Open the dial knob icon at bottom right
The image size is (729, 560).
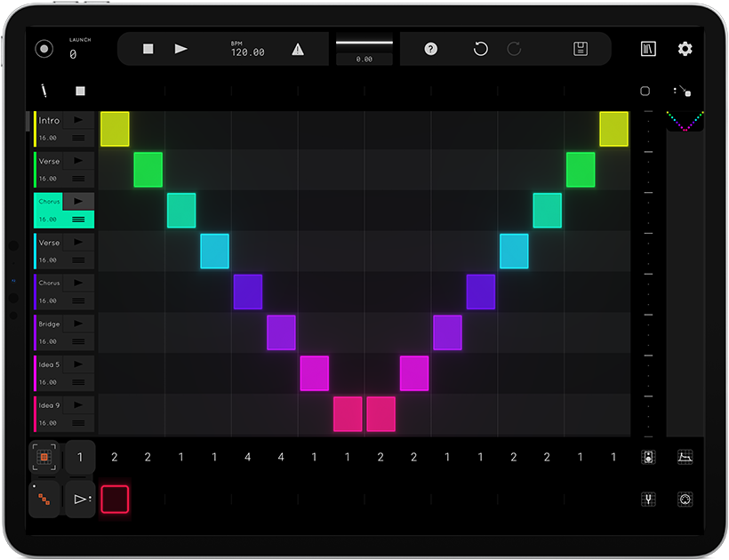click(685, 500)
